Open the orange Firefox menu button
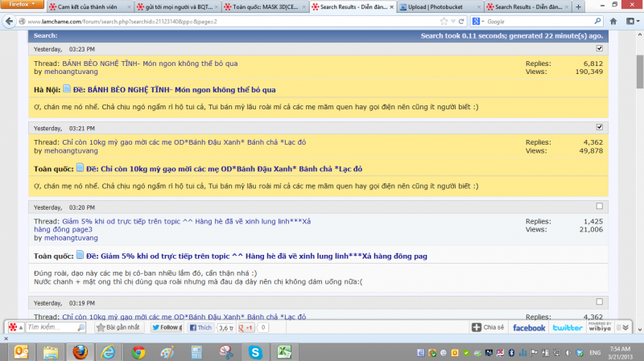The width and height of the screenshot is (644, 361). pos(21,6)
